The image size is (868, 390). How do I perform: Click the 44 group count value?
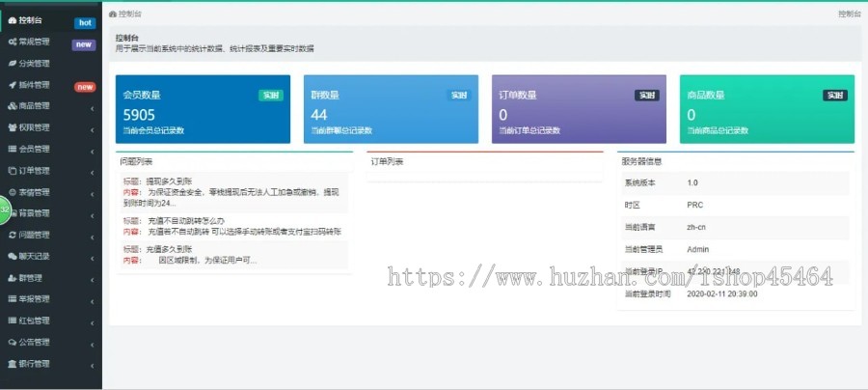click(319, 115)
